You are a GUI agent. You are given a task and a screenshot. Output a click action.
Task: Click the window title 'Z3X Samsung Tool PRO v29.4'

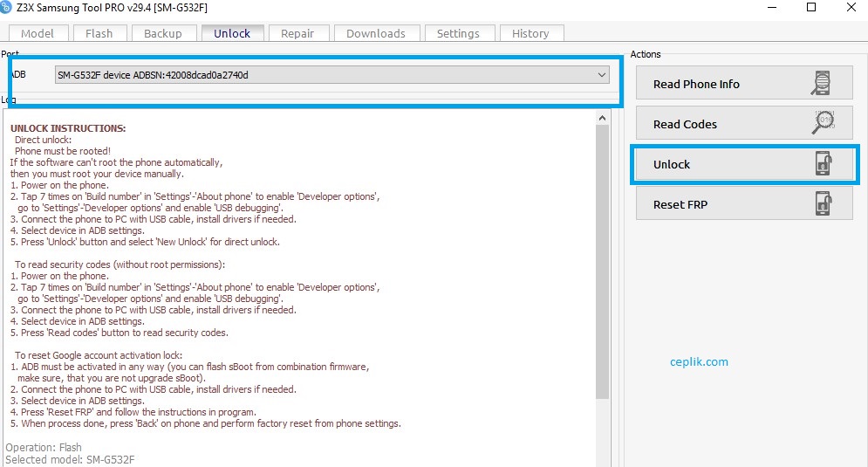(112, 8)
